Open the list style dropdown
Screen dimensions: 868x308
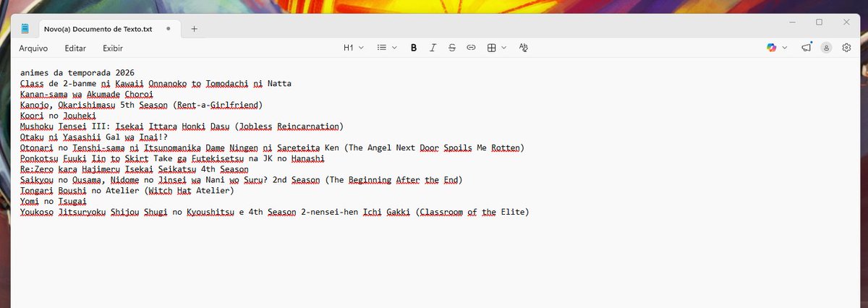click(387, 48)
